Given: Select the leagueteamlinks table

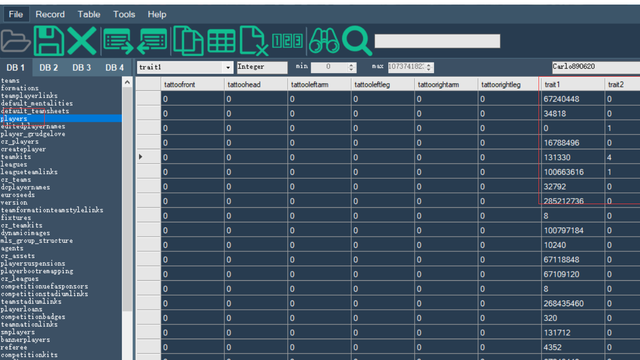Looking at the screenshot, I should tap(29, 172).
